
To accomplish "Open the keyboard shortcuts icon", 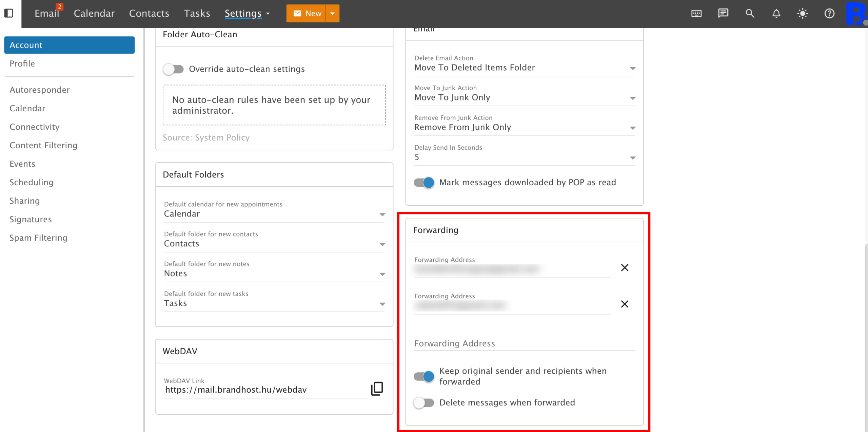I will point(696,13).
